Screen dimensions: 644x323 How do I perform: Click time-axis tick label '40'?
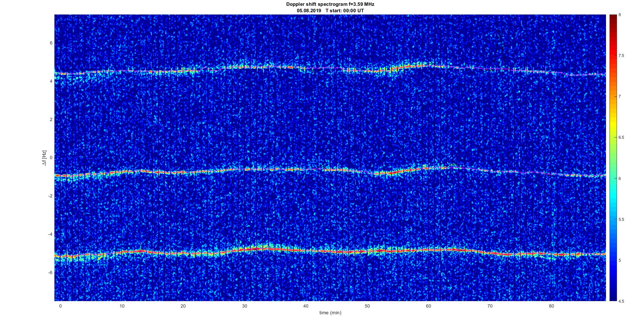pos(306,306)
